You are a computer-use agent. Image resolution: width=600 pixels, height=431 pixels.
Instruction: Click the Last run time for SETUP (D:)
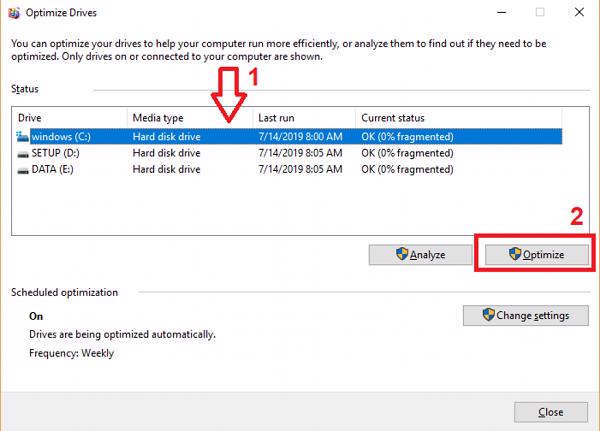(299, 153)
